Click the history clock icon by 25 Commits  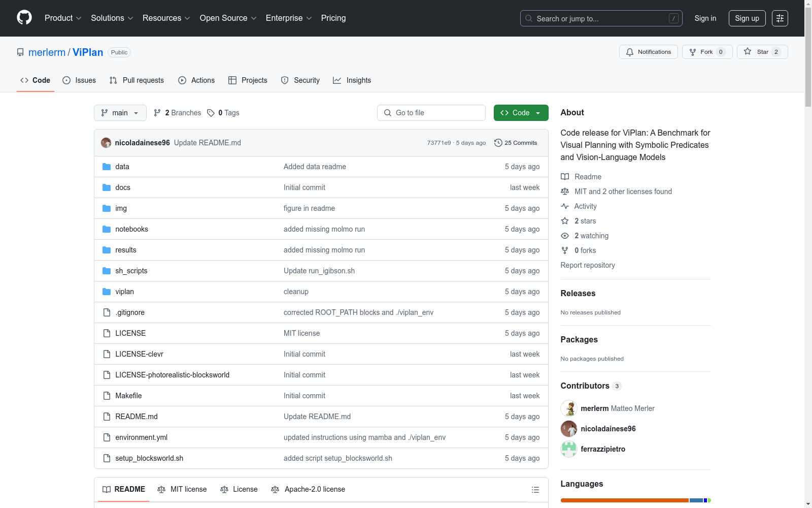point(498,143)
